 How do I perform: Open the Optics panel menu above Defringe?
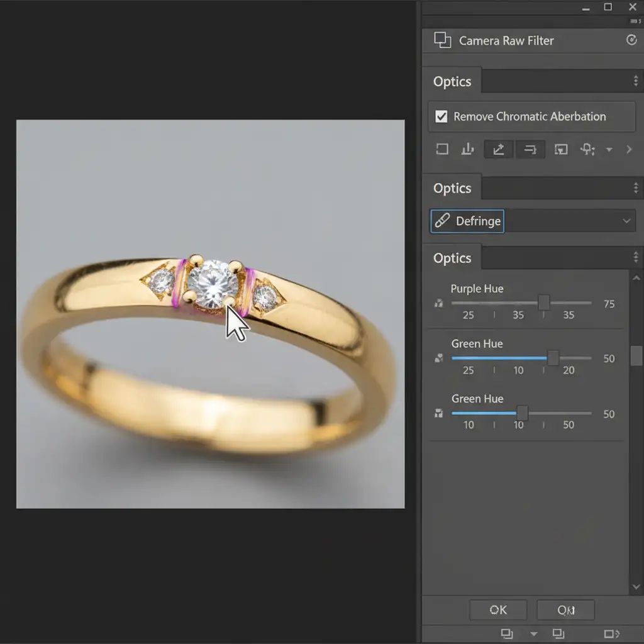(636, 188)
